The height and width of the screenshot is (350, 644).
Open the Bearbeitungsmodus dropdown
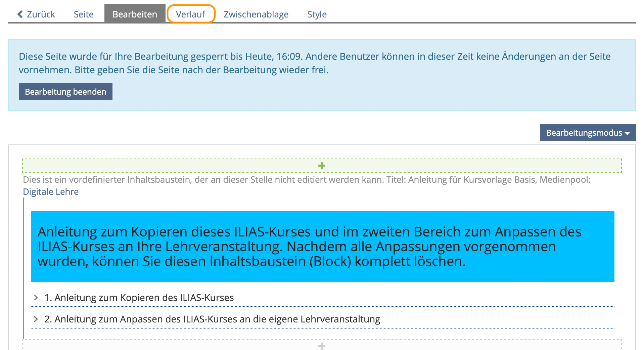588,133
